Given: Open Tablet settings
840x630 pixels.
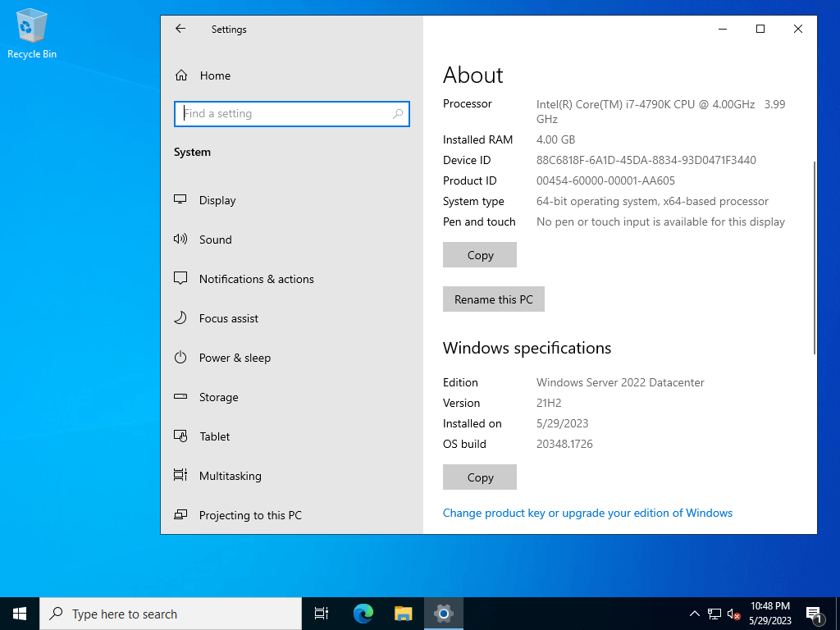Looking at the screenshot, I should point(202,436).
